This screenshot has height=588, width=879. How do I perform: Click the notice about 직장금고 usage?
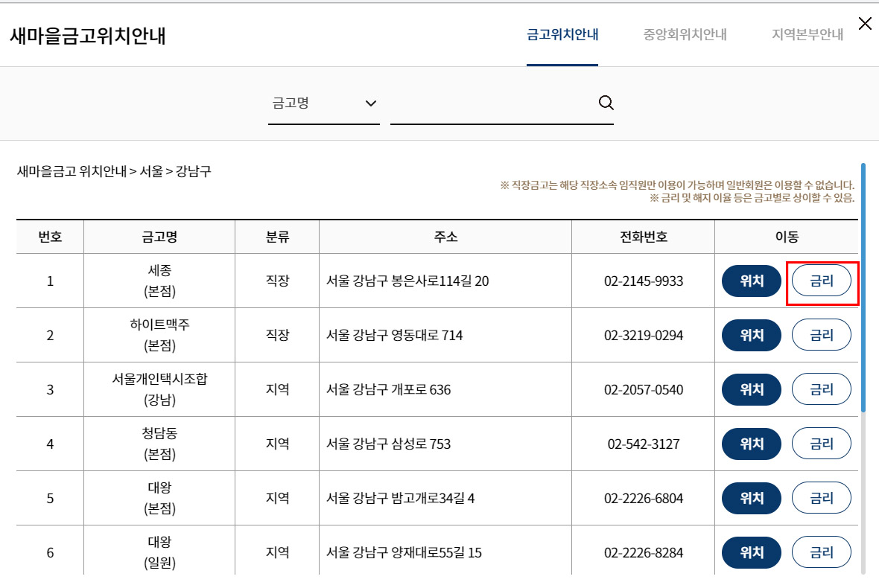[x=677, y=185]
